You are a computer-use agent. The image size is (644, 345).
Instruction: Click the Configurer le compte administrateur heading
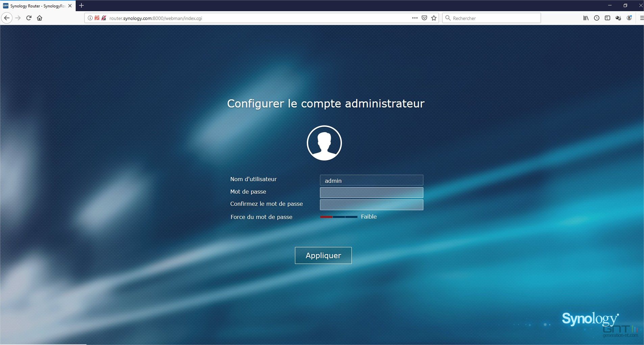pos(326,103)
